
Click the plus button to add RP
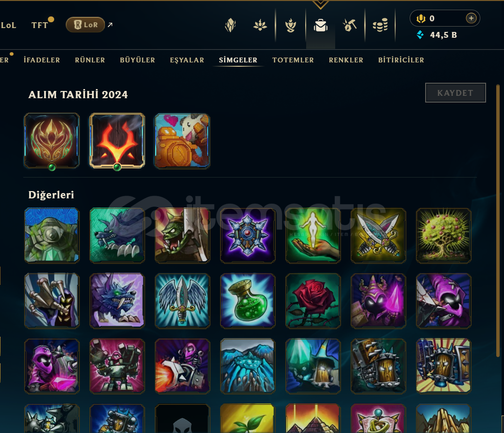(471, 18)
